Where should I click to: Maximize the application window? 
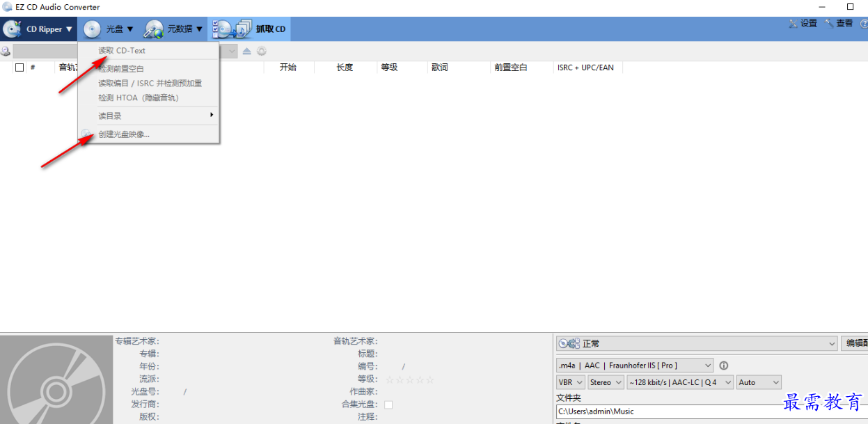[x=850, y=6]
